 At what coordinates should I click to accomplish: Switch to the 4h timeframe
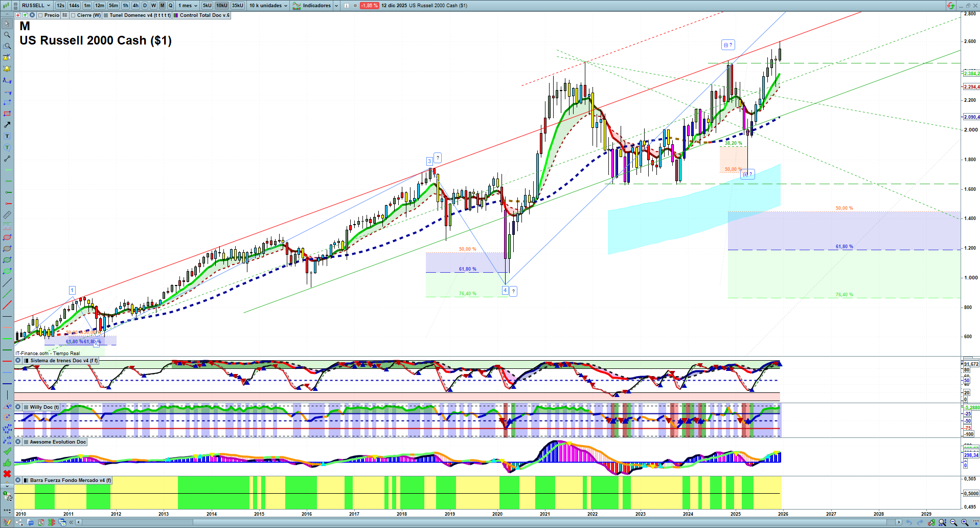tap(135, 6)
